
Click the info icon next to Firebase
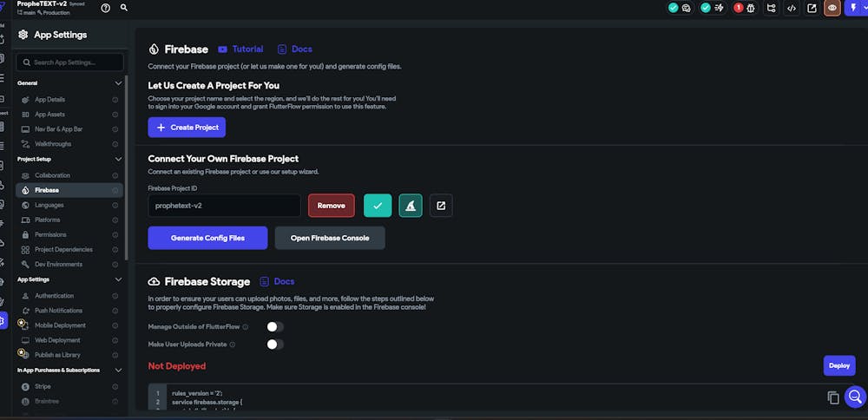point(115,190)
